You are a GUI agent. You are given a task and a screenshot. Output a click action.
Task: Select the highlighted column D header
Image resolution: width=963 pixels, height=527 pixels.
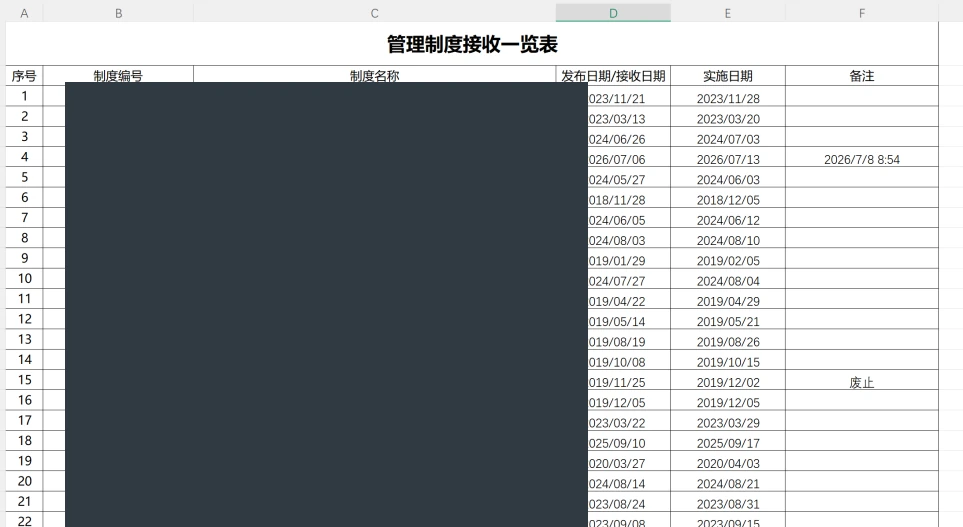click(613, 13)
